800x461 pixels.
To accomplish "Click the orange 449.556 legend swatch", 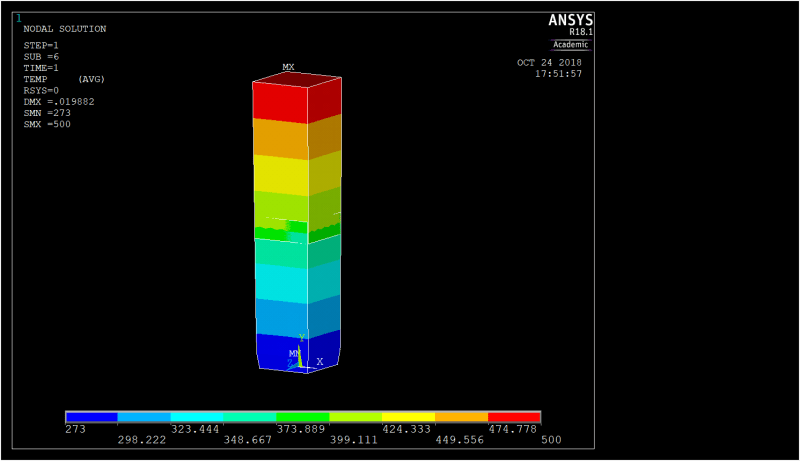I will tap(462, 417).
